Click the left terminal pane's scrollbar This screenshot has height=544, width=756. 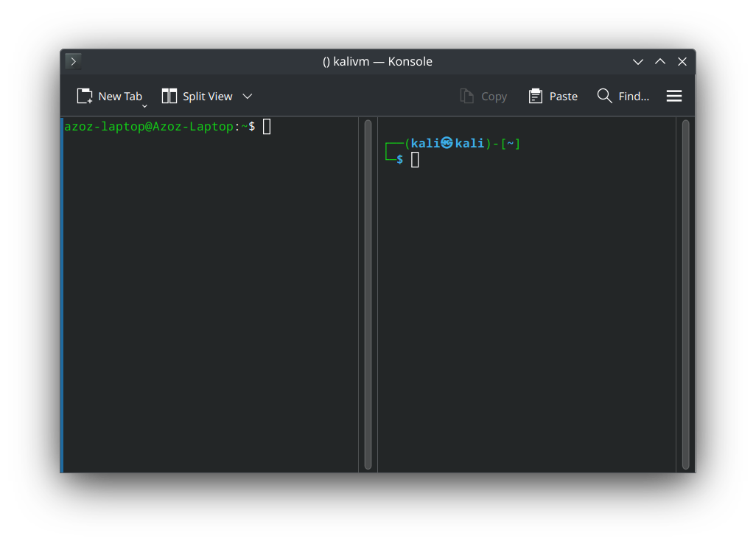[x=368, y=293]
